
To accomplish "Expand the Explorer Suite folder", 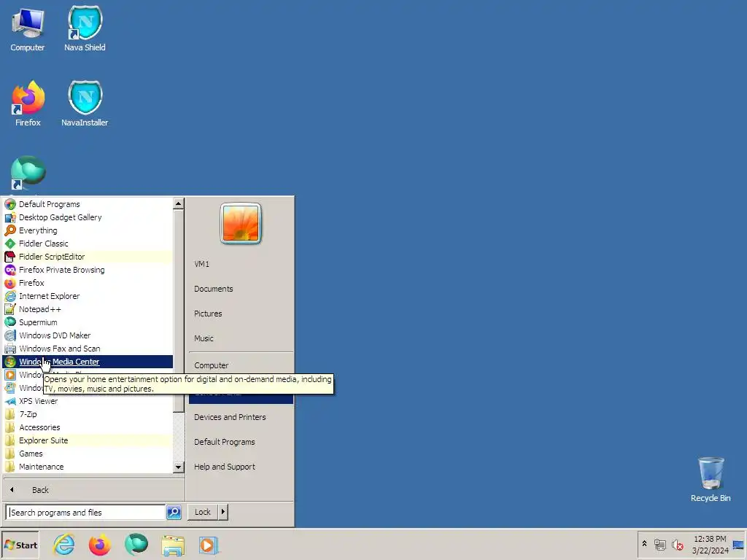I will click(x=88, y=440).
